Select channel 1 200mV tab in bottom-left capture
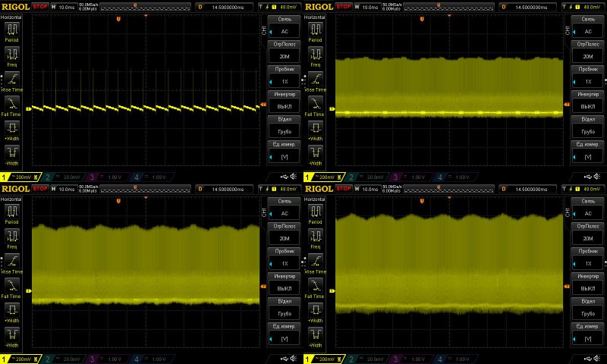 point(20,359)
